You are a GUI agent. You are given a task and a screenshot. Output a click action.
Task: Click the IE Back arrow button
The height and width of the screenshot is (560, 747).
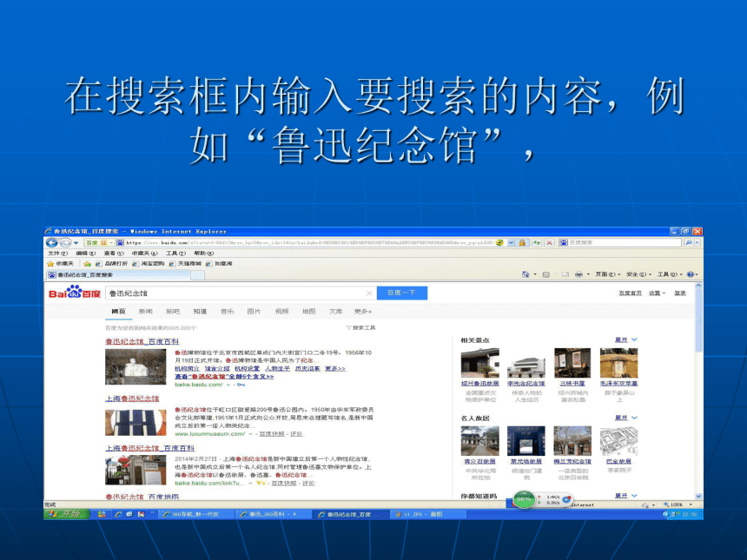(x=51, y=243)
